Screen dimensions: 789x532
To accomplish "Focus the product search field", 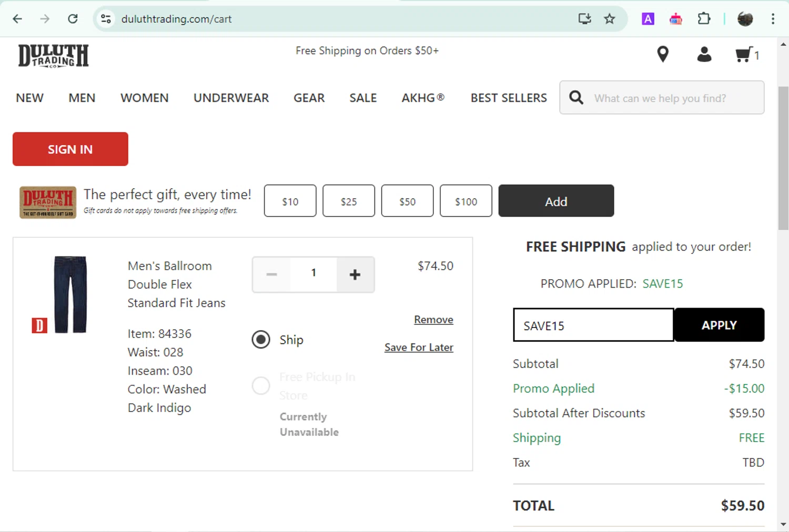I will click(x=662, y=98).
